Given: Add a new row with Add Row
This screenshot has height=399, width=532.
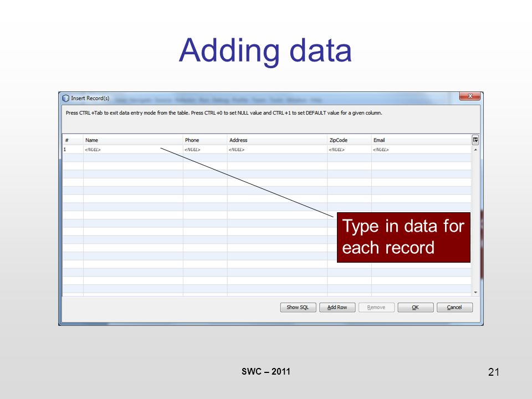Looking at the screenshot, I should [337, 308].
